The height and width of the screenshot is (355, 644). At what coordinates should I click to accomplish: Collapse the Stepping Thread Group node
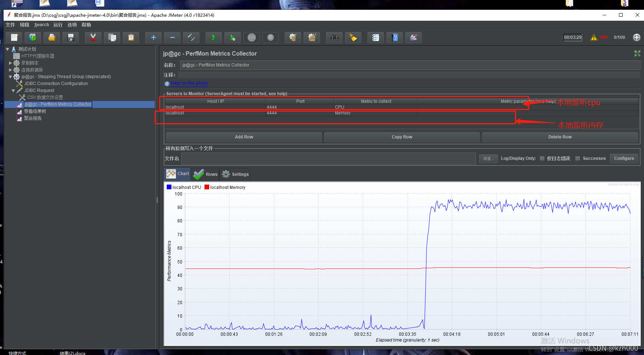pyautogui.click(x=11, y=77)
